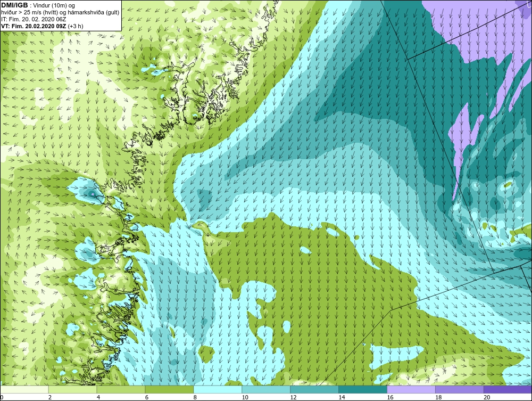The width and height of the screenshot is (532, 401).
Task: Click the 10–12 m/s turquoise legend swatch
Action: pyautogui.click(x=266, y=389)
